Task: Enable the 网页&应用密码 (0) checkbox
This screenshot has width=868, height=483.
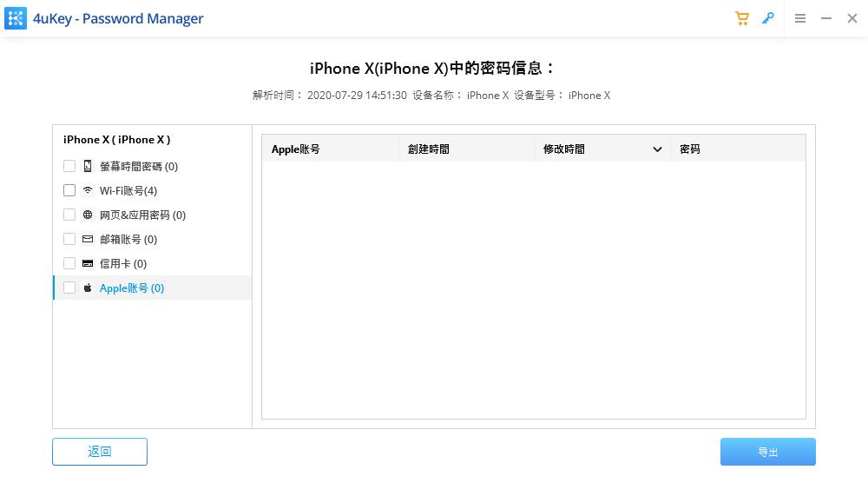Action: (69, 215)
